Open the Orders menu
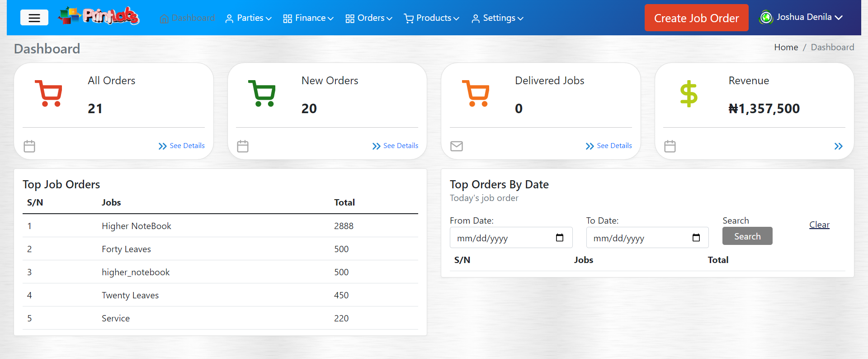Viewport: 868px width, 359px height. click(369, 18)
